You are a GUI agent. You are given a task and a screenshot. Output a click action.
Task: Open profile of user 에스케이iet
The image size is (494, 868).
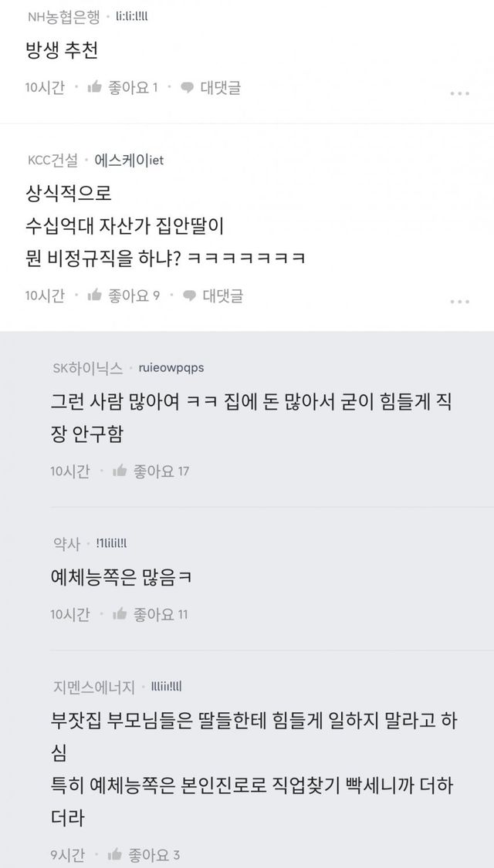coord(129,160)
